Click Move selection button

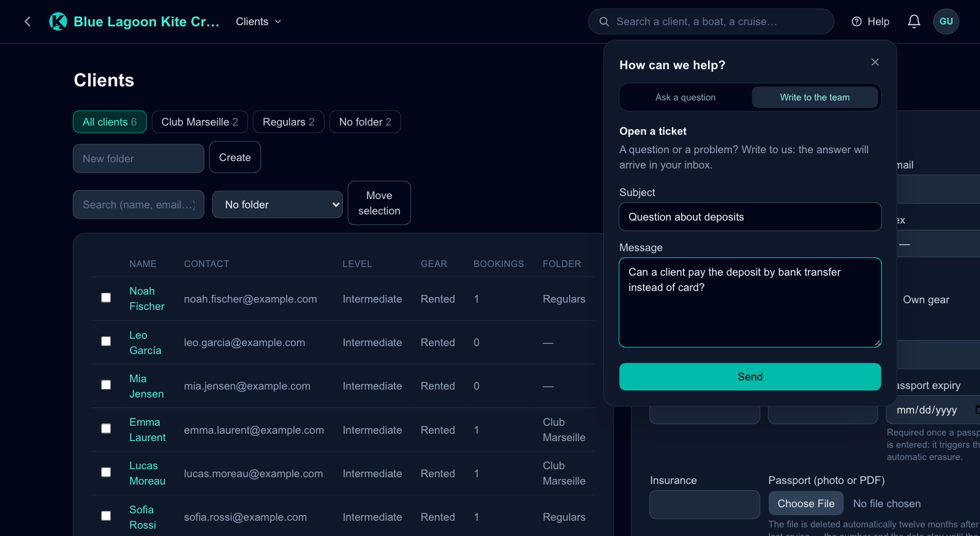(x=379, y=203)
